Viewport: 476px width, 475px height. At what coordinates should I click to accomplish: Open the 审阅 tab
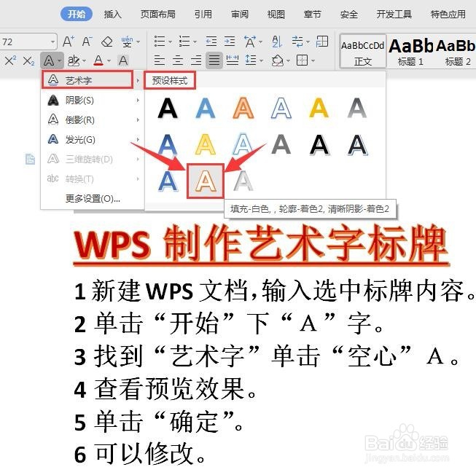pyautogui.click(x=240, y=15)
